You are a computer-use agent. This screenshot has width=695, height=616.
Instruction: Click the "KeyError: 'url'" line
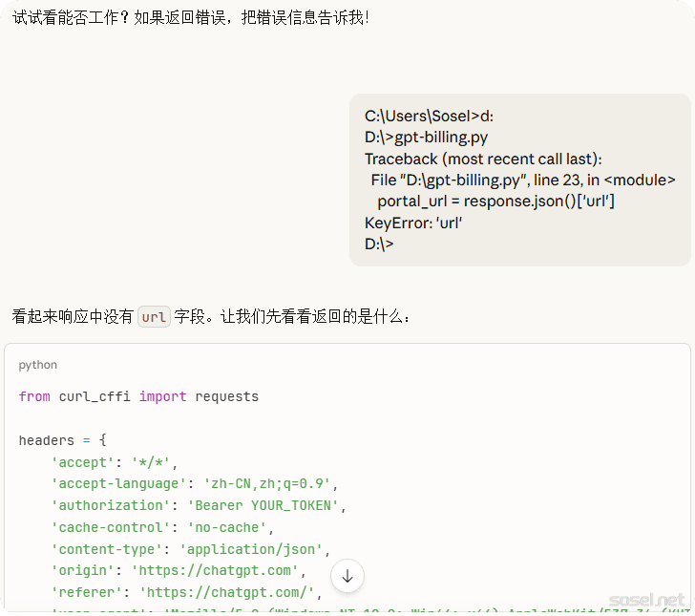[413, 223]
